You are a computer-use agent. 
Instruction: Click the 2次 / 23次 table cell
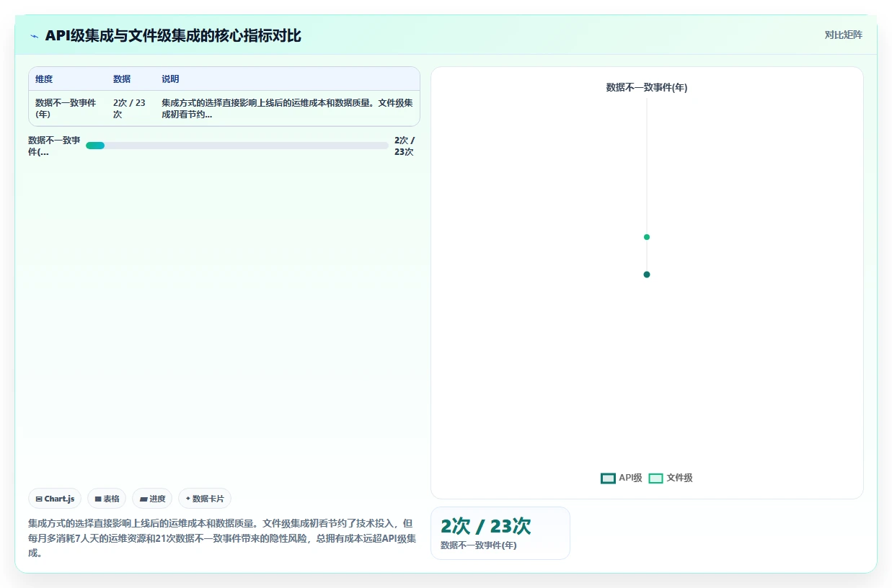tap(131, 109)
